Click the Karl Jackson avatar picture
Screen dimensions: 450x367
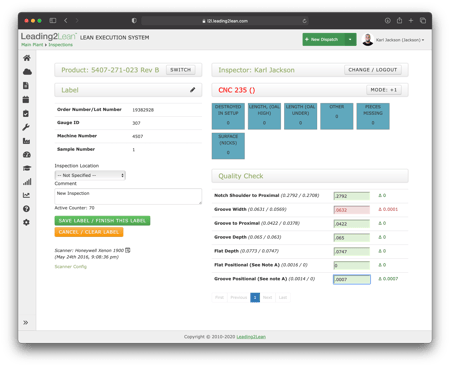pos(368,40)
